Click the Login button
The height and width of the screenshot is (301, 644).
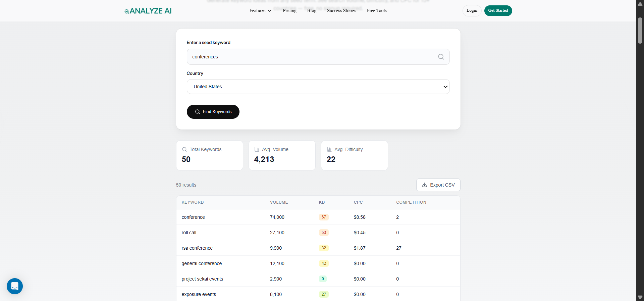pyautogui.click(x=472, y=11)
